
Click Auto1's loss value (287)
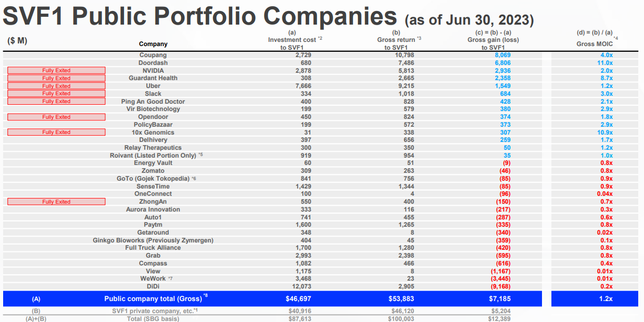pyautogui.click(x=503, y=217)
